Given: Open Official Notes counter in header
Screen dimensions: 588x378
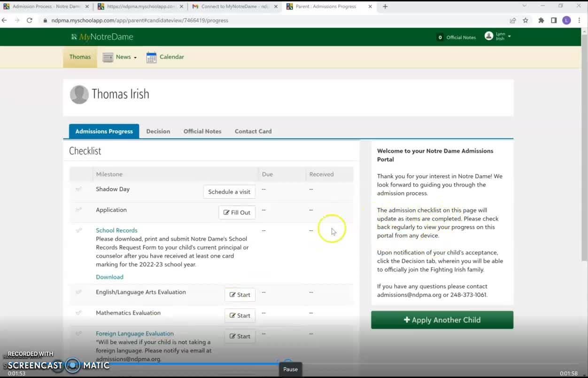Looking at the screenshot, I should 456,37.
